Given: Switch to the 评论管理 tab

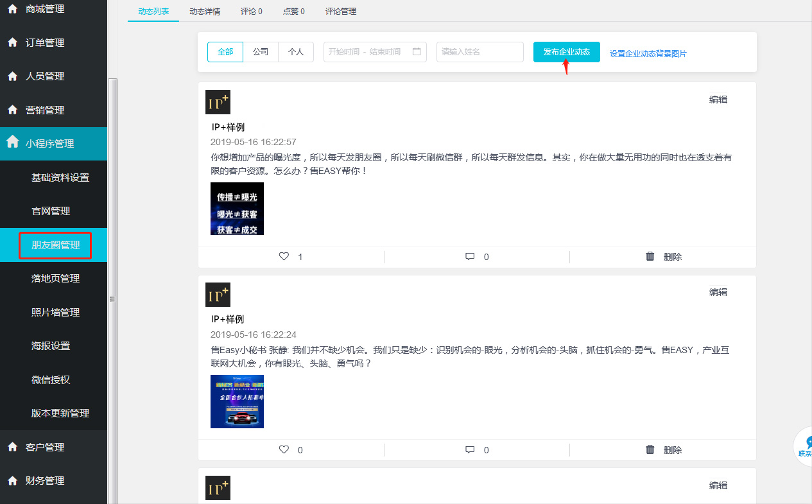Looking at the screenshot, I should tap(341, 12).
